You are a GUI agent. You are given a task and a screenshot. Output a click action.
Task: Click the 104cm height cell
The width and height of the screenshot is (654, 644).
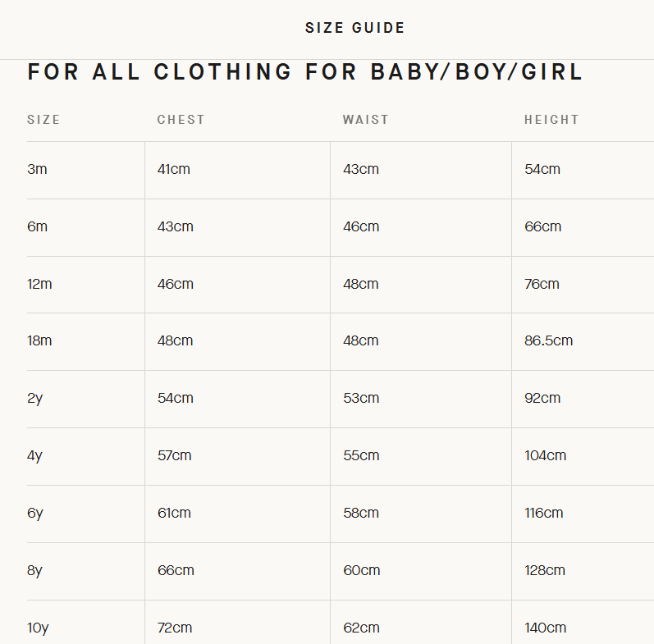(546, 455)
